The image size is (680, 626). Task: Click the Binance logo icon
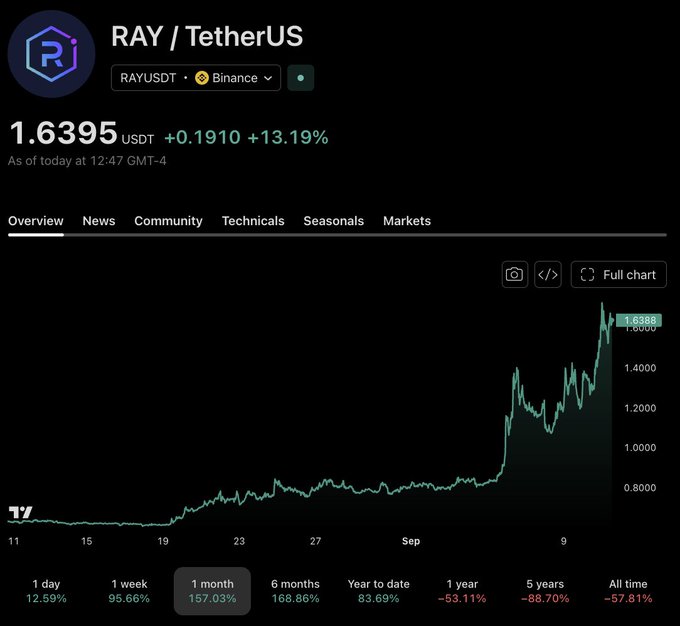point(202,78)
